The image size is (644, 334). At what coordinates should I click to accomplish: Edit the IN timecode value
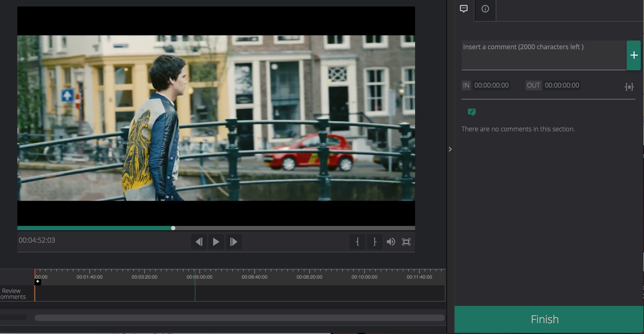click(491, 85)
